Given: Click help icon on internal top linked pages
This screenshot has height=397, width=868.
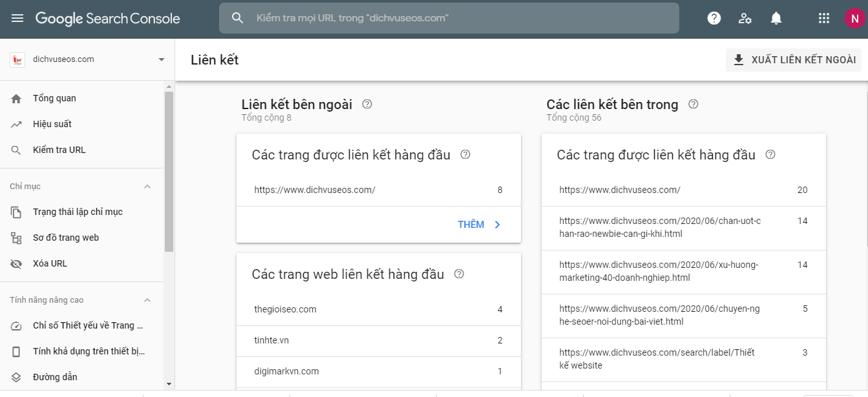Looking at the screenshot, I should pyautogui.click(x=770, y=155).
